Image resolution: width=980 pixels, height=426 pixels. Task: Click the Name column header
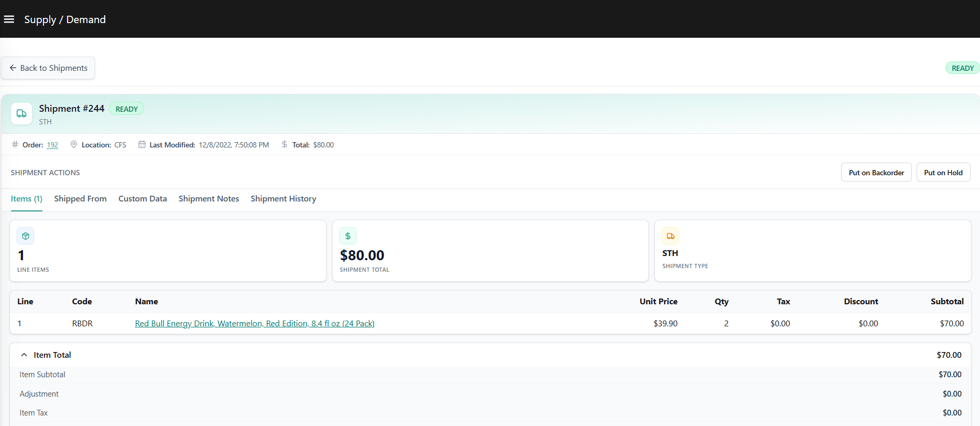[146, 302]
